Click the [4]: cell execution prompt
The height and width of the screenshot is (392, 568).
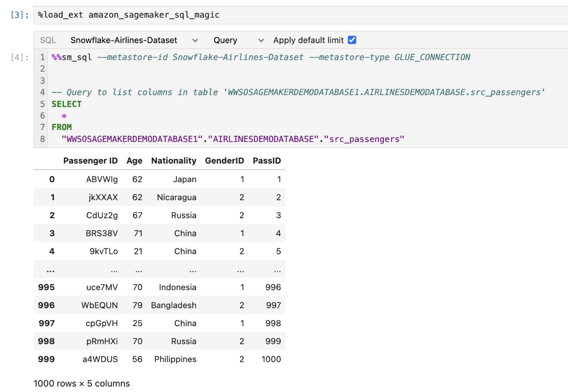[21, 57]
